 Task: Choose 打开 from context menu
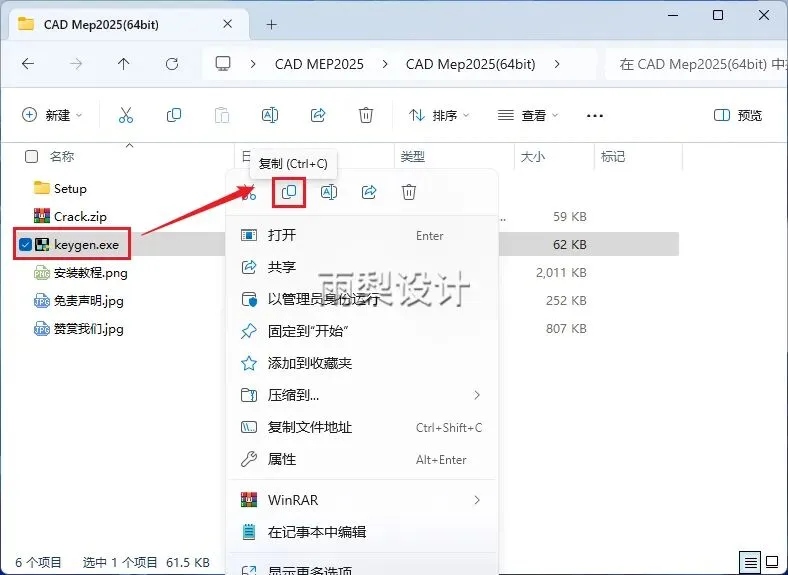362,235
